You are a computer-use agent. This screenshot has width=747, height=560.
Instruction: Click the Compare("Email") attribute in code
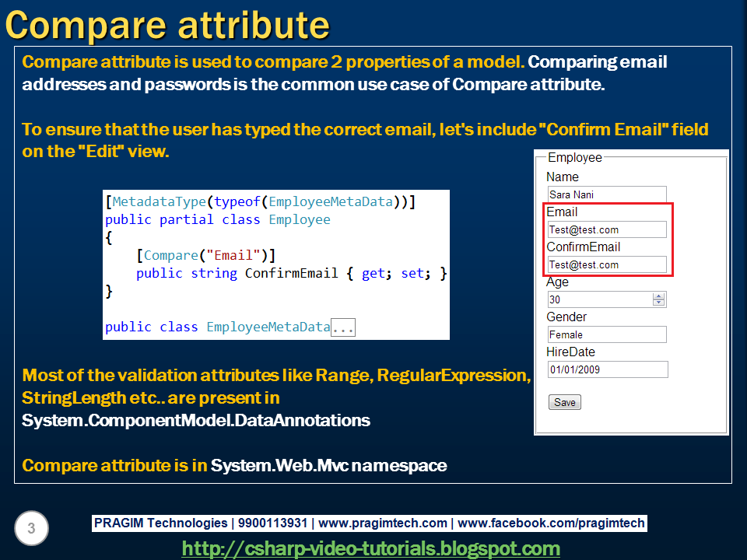tap(207, 255)
